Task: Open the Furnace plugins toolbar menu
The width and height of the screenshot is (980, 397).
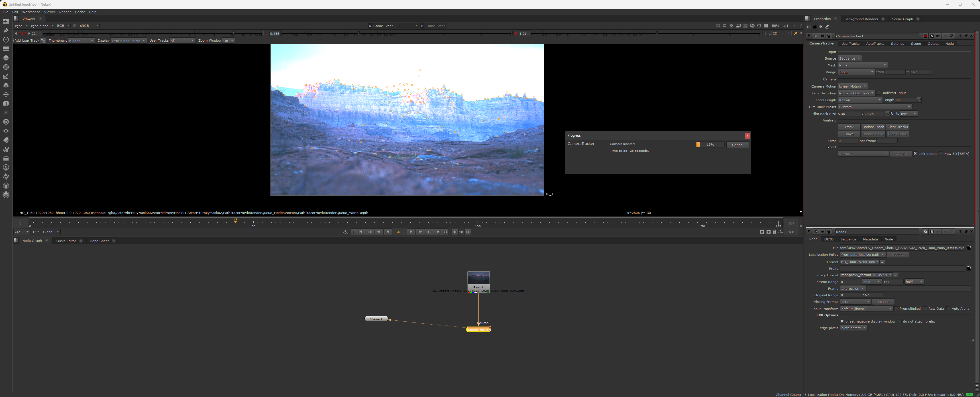Action: (x=6, y=167)
